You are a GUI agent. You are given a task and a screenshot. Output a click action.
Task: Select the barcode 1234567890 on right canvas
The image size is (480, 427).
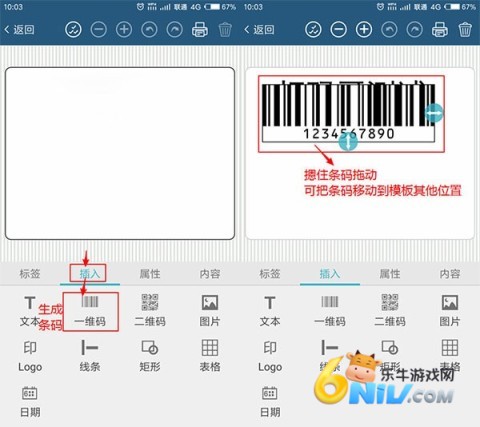348,113
